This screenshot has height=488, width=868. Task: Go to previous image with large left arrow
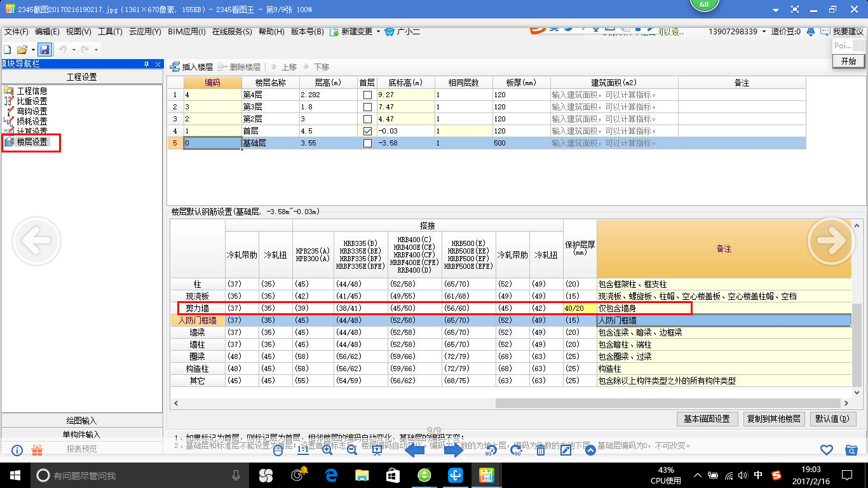(36, 240)
